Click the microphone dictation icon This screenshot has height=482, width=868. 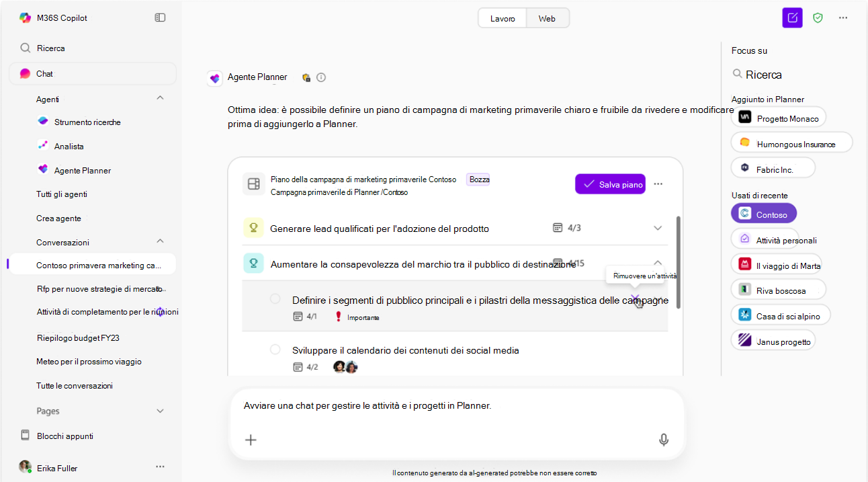tap(664, 440)
